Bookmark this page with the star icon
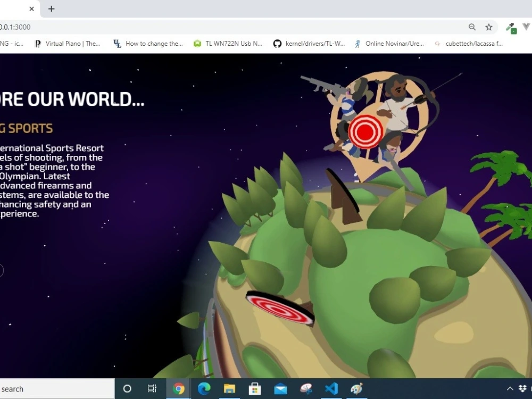Viewport: 532px width, 399px height. click(x=488, y=27)
